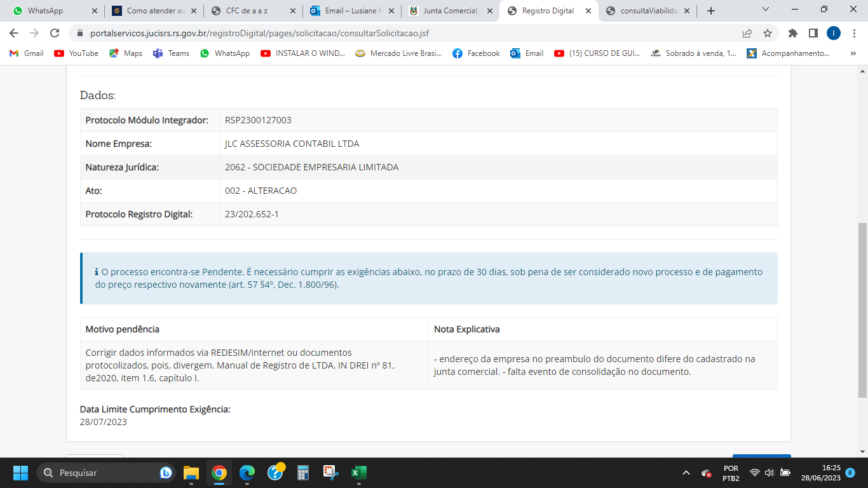Open a new browser tab
This screenshot has height=488, width=868.
coord(711,11)
